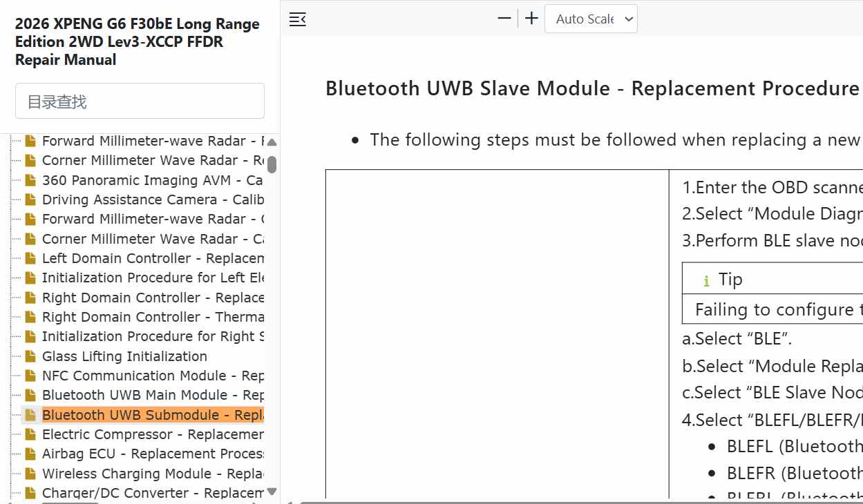863x504 pixels.
Task: Click step b. Select "Module Replacement" text
Action: [x=772, y=366]
